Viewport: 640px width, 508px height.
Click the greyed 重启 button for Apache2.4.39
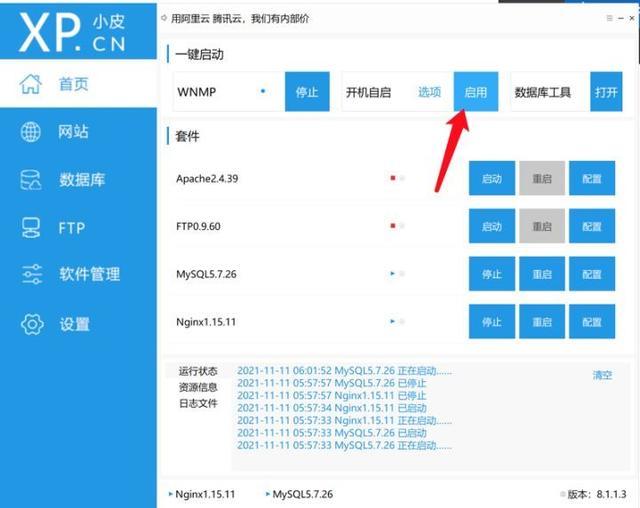pos(542,178)
